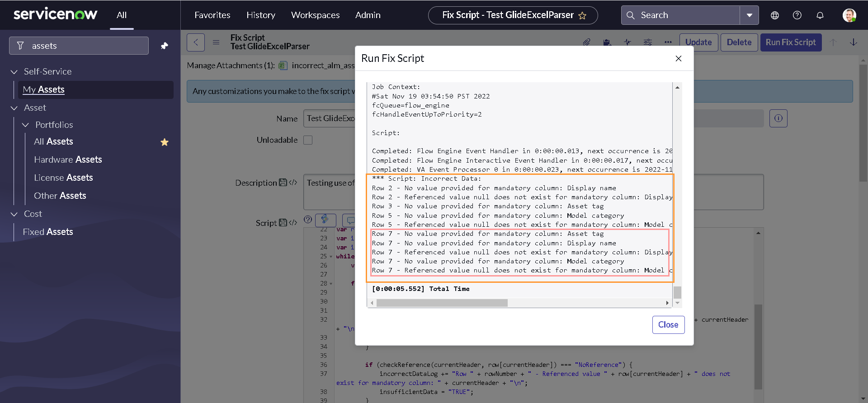This screenshot has height=403, width=868.
Task: Open the History menu
Action: pyautogui.click(x=261, y=15)
